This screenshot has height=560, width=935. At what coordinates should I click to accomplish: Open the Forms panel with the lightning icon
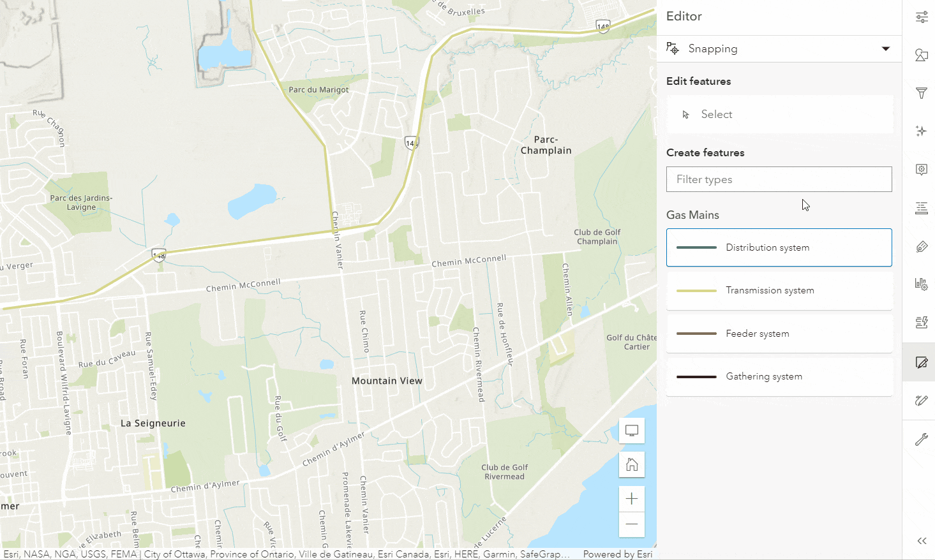coord(921,323)
